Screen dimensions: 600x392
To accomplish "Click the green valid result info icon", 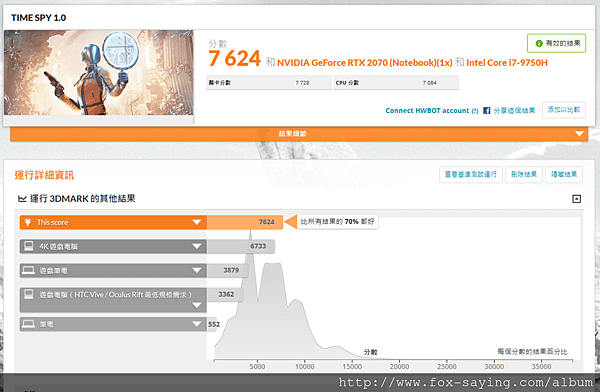I will point(539,43).
